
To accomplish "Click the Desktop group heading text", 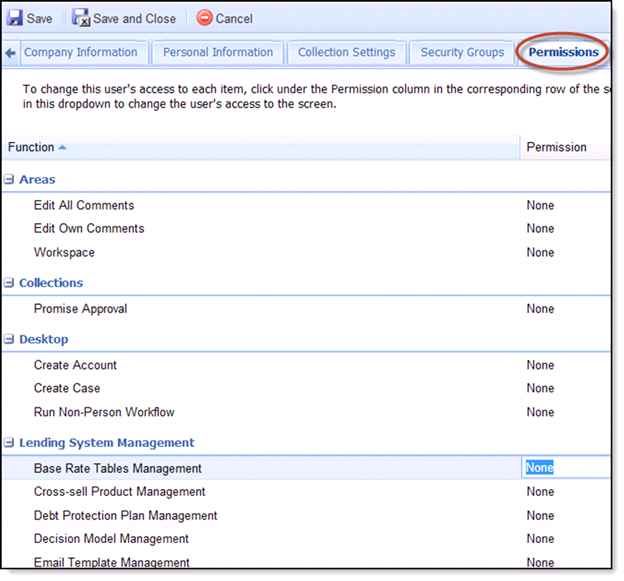I will click(x=44, y=339).
